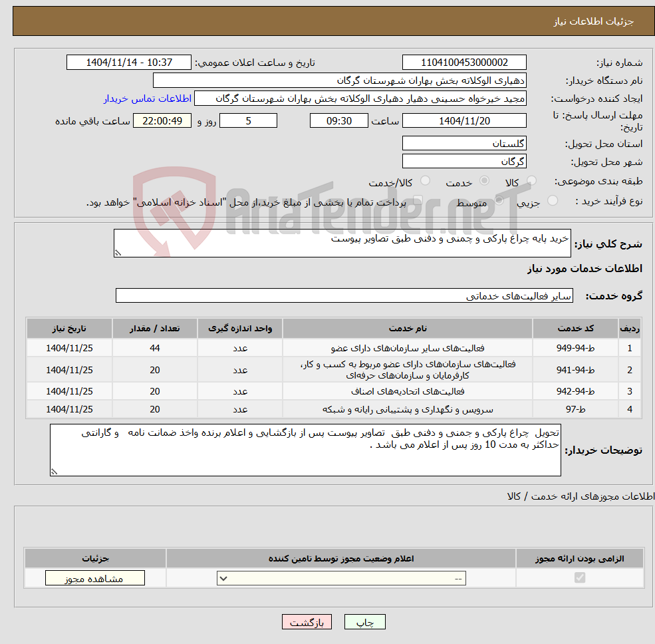Click the general description text area

point(342,243)
